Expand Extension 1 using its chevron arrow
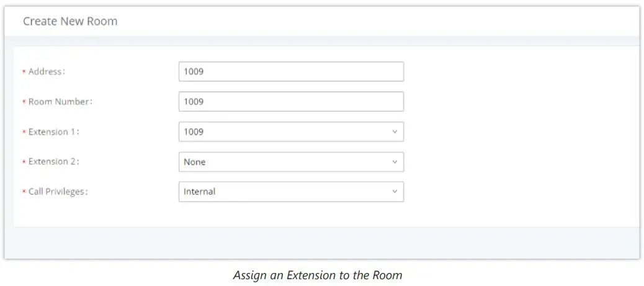644x286 pixels. click(395, 132)
